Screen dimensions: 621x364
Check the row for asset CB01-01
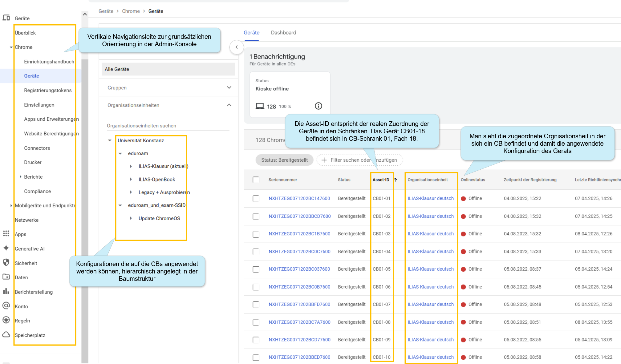pos(256,199)
